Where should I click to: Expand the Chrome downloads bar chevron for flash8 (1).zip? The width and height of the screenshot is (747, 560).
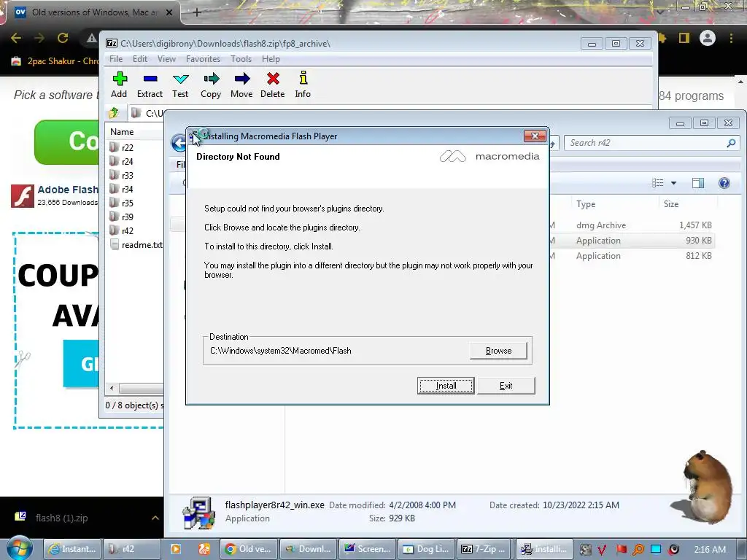[x=155, y=518]
